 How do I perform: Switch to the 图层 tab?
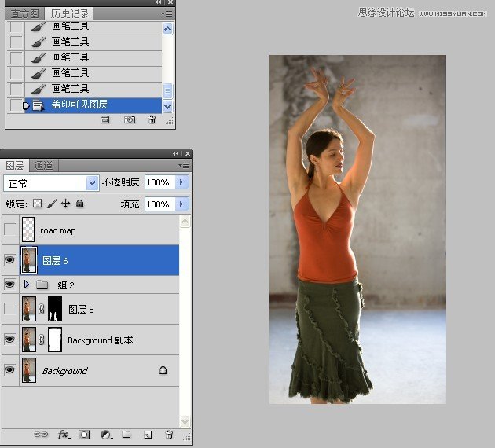(14, 165)
